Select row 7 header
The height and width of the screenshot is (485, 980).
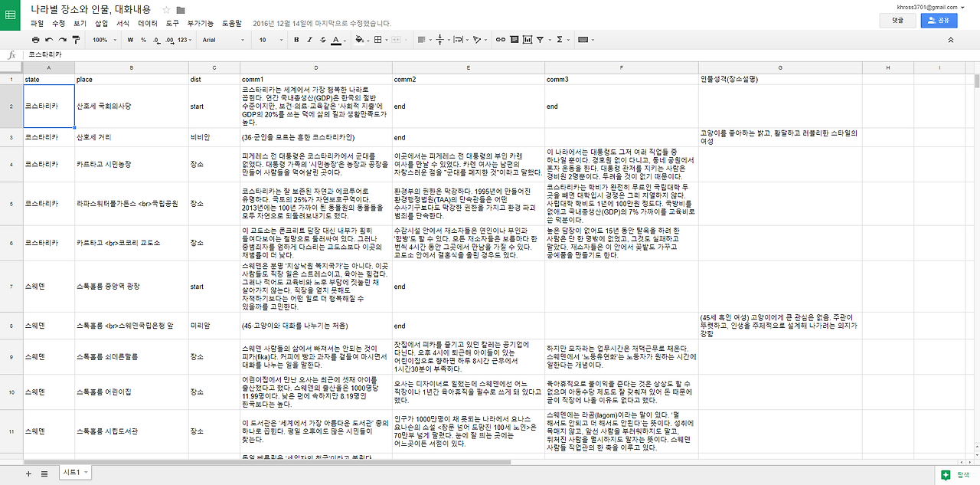coord(11,287)
